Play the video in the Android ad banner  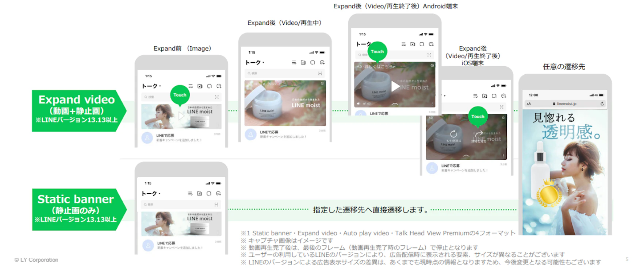coord(395,86)
